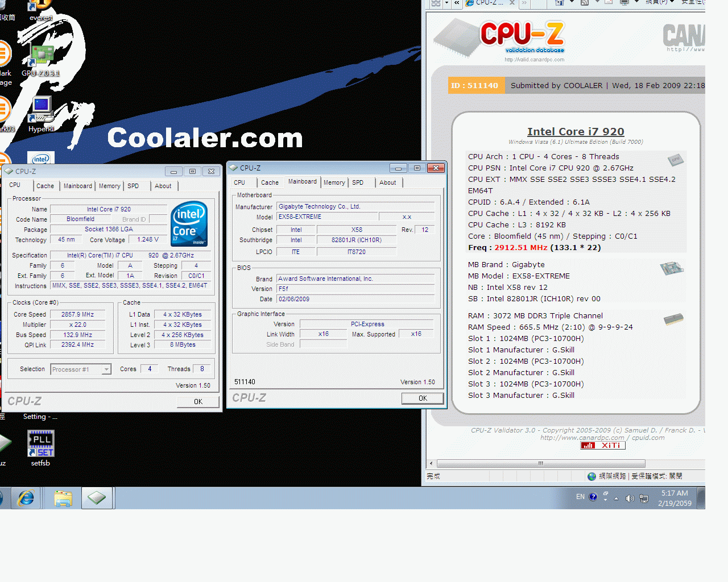Click the scroll tabs back « button in IE
728x582 pixels.
pyautogui.click(x=457, y=3)
